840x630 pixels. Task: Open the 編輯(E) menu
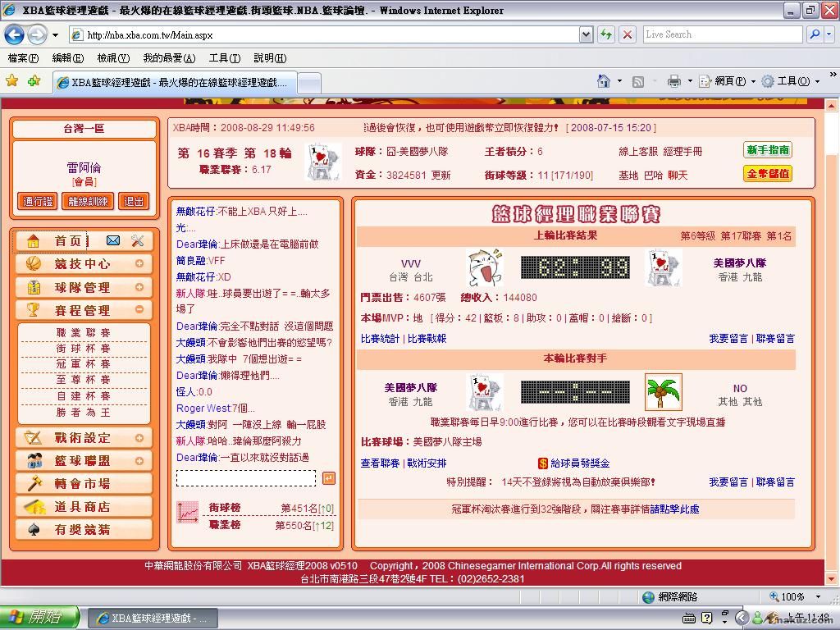tap(67, 58)
